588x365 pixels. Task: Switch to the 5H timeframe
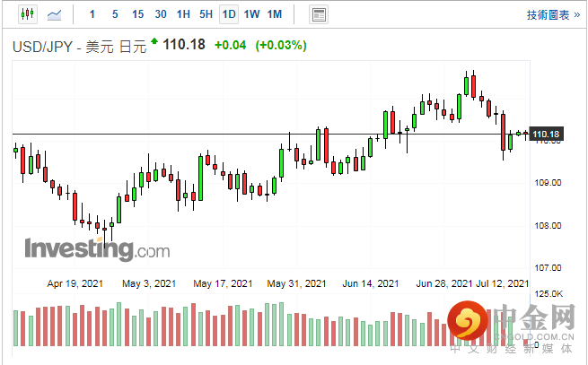click(206, 14)
